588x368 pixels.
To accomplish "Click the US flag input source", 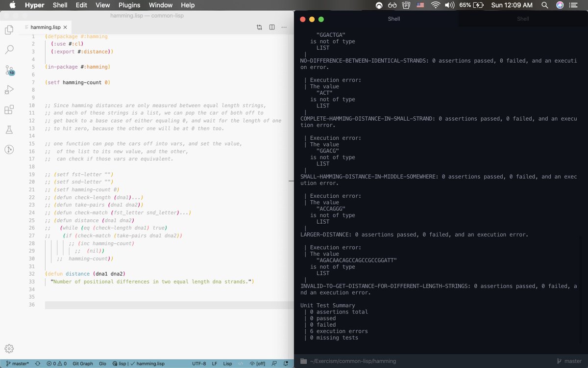I will 420,5.
